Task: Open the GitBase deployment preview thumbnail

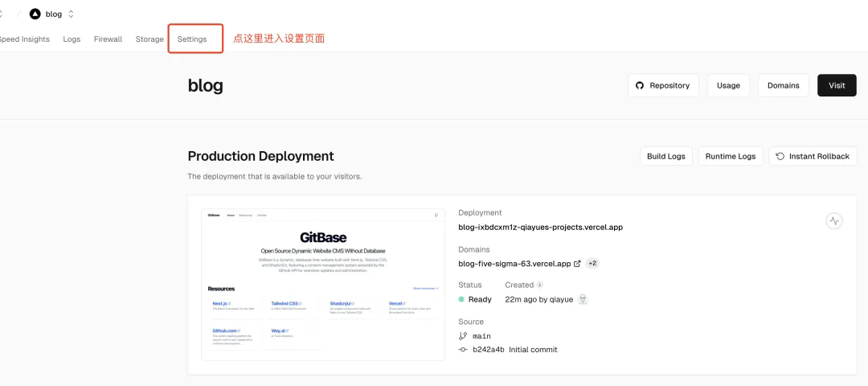Action: 323,285
